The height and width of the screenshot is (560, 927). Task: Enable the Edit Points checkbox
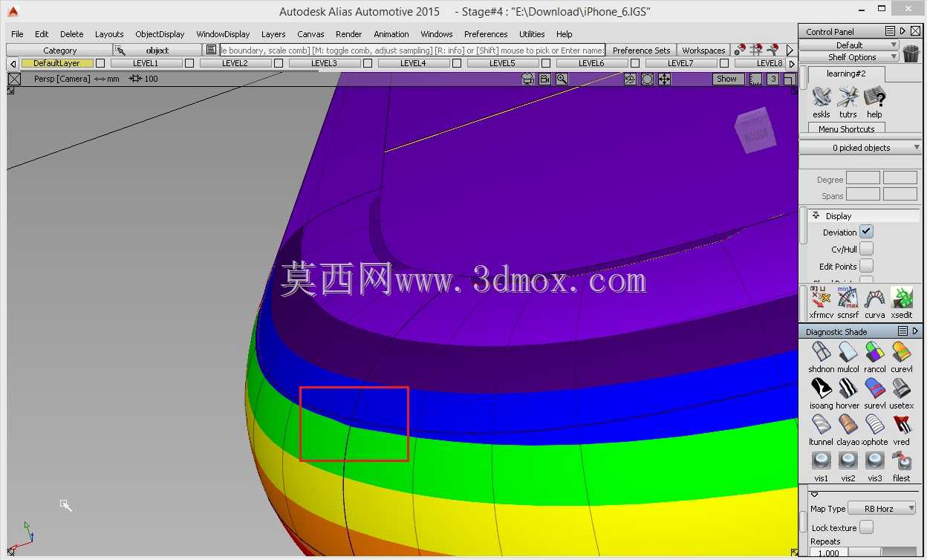point(867,266)
